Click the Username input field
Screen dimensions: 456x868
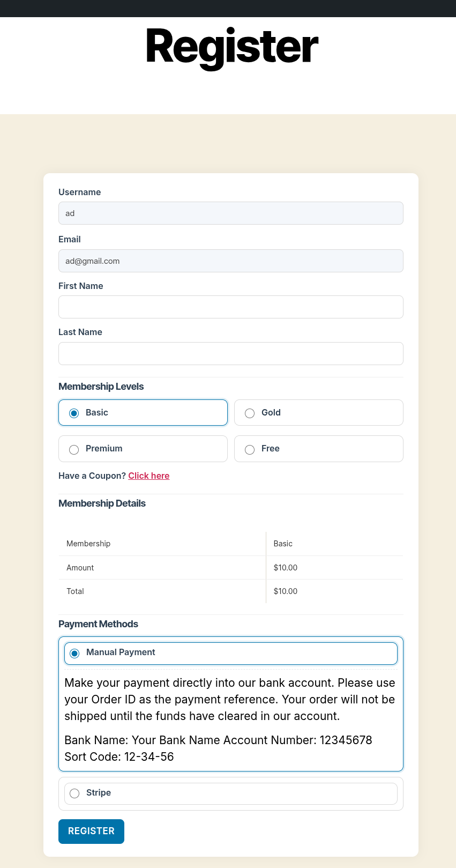(230, 213)
